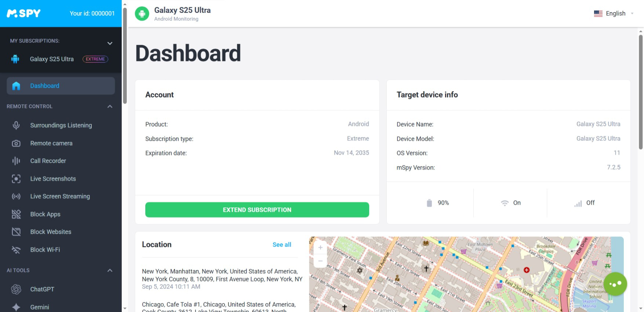The width and height of the screenshot is (644, 312).
Task: Collapse the AI Tools section
Action: tap(110, 270)
